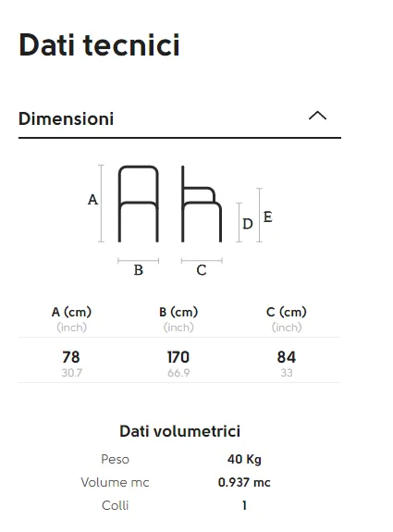Click dimension label A in diagram
393x532 pixels.
click(x=92, y=200)
